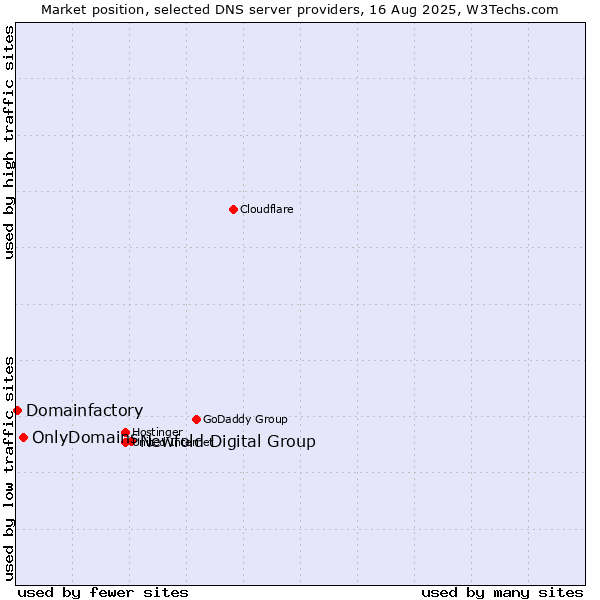Select the GoDaddy Group label
600x600 pixels.
pyautogui.click(x=245, y=419)
